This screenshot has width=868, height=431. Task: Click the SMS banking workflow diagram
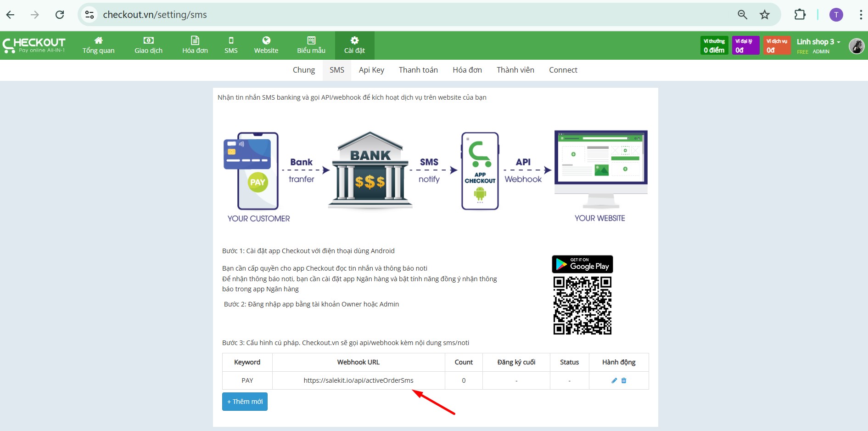(x=435, y=177)
